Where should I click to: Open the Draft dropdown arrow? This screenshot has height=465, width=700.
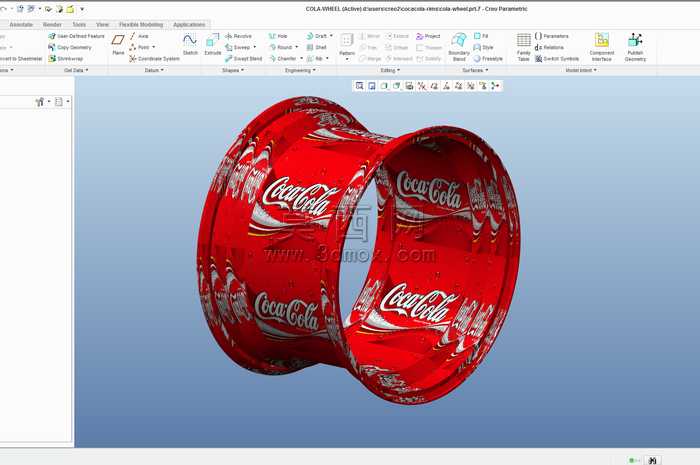[x=331, y=36]
